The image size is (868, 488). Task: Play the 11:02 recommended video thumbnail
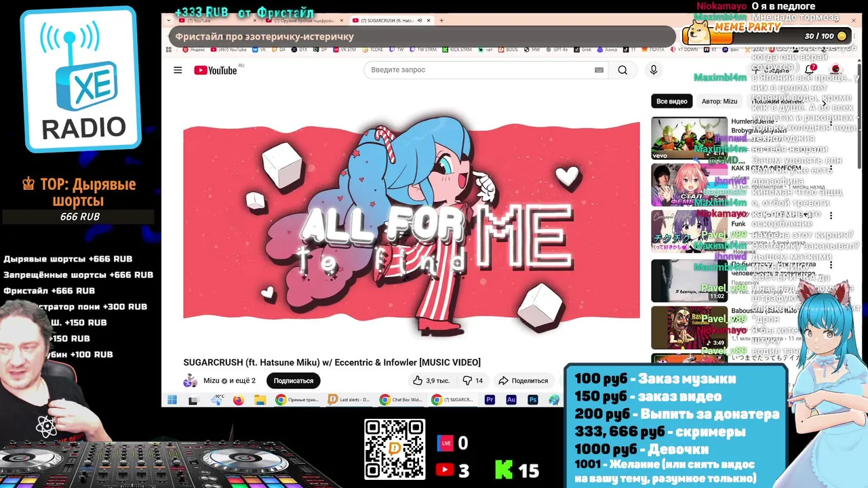[x=689, y=281]
